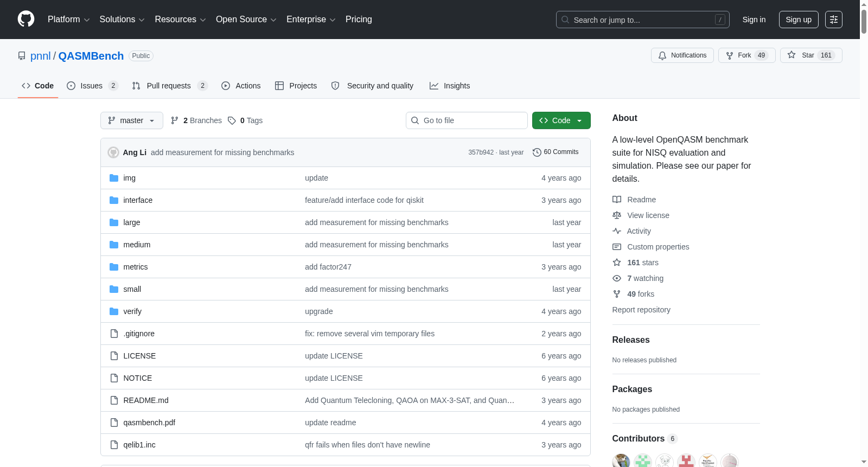Screen dimensions: 868x467
Task: Click the README.md file icon
Action: 114,400
